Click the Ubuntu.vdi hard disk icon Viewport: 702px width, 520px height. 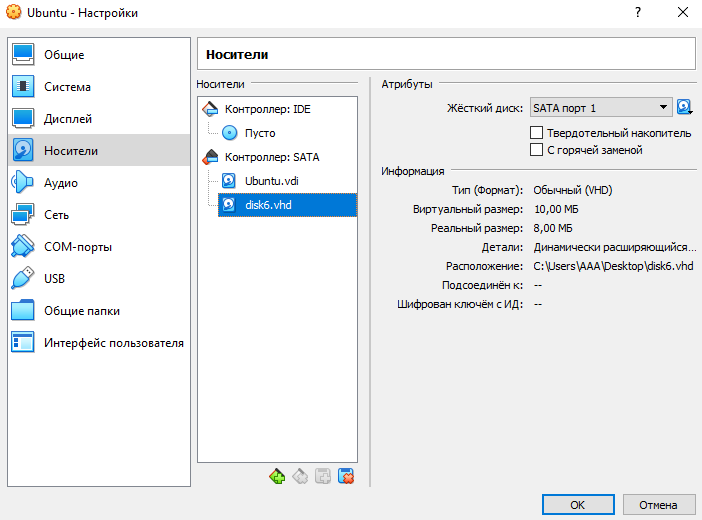(x=229, y=181)
